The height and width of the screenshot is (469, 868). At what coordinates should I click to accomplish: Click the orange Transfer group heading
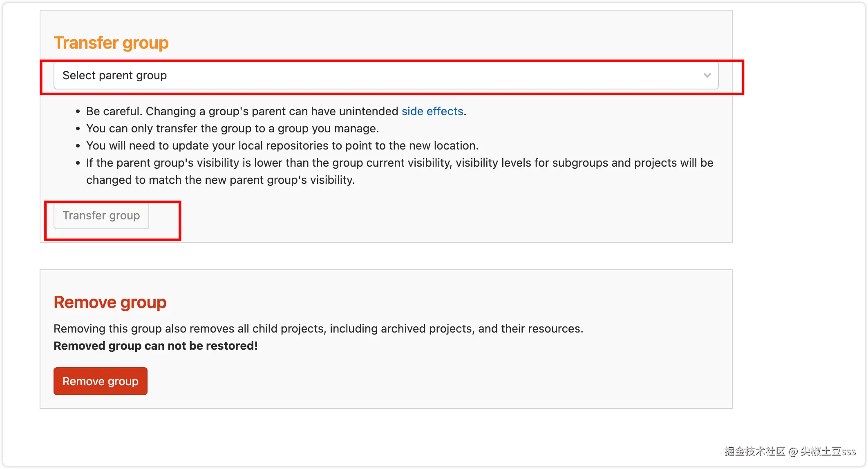click(111, 43)
